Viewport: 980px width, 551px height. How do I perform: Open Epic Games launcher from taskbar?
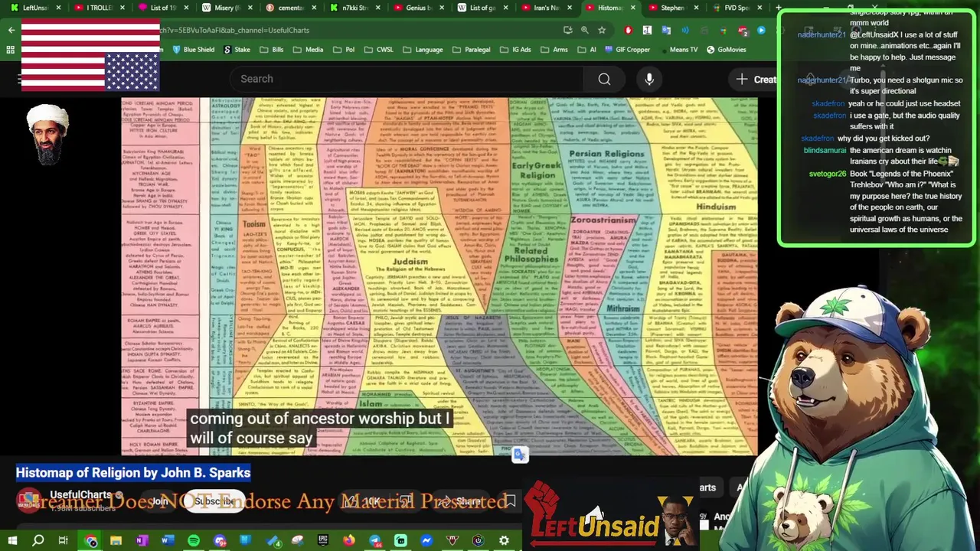click(323, 541)
